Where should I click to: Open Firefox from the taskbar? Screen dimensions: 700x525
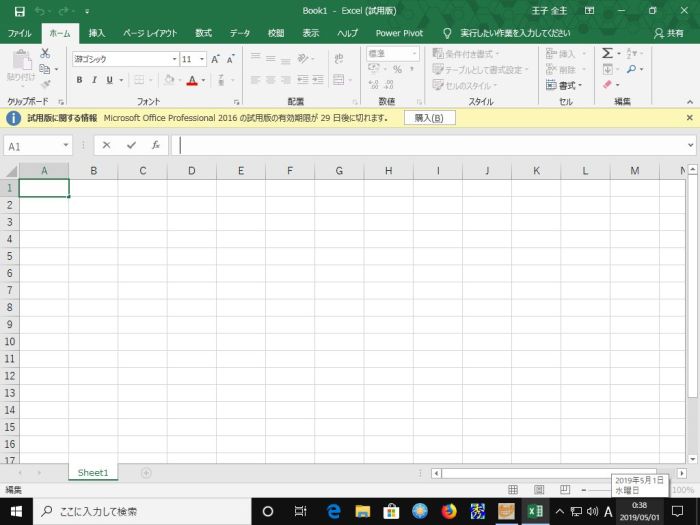pos(449,511)
